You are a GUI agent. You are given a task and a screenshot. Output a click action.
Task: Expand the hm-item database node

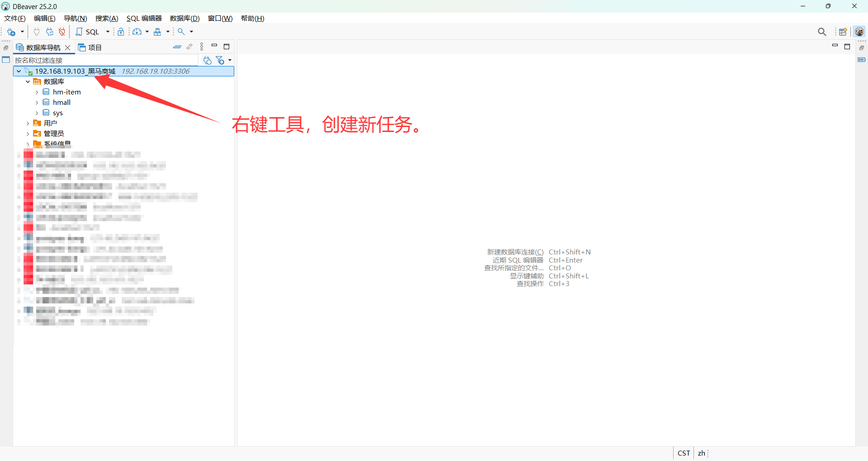pos(37,92)
